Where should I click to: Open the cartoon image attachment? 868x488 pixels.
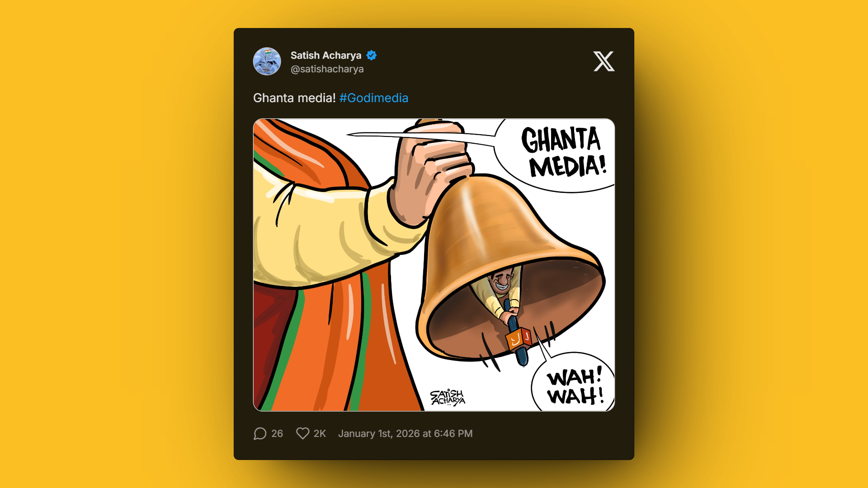tap(434, 265)
